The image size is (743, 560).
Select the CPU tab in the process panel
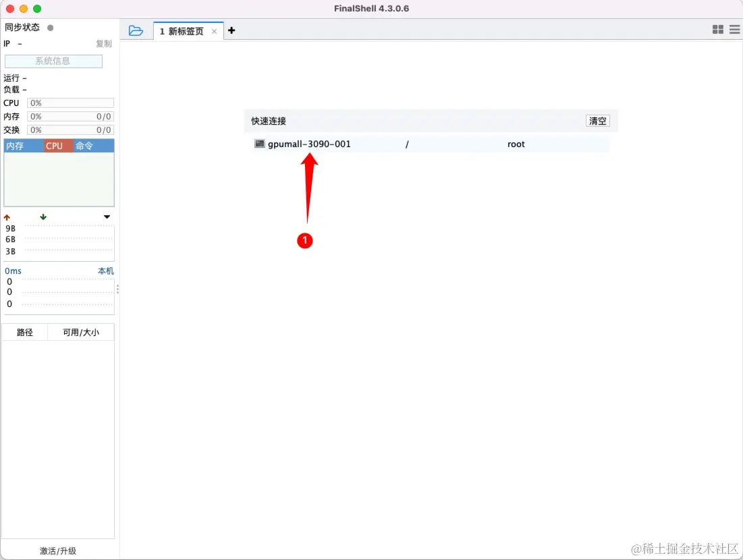(58, 146)
